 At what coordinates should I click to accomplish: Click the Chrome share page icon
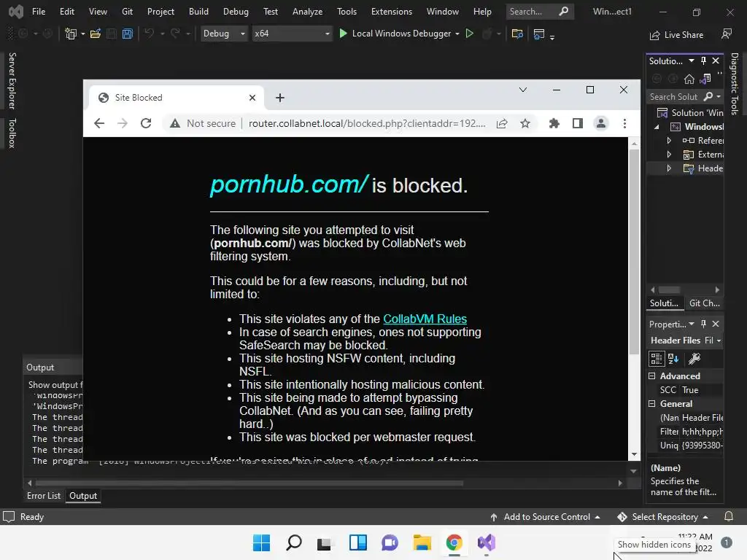(502, 124)
